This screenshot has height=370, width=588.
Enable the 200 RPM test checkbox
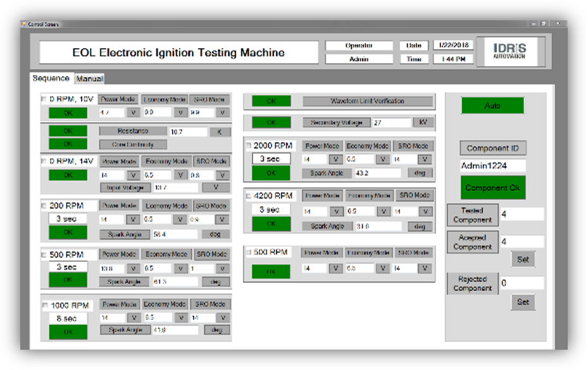pos(44,206)
